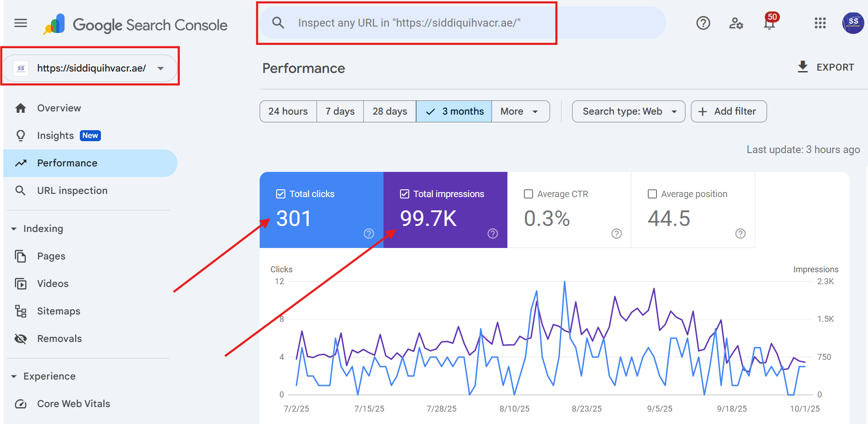Uncheck the Total clicks checkbox
Screen dimensions: 868x424
pyautogui.click(x=281, y=194)
